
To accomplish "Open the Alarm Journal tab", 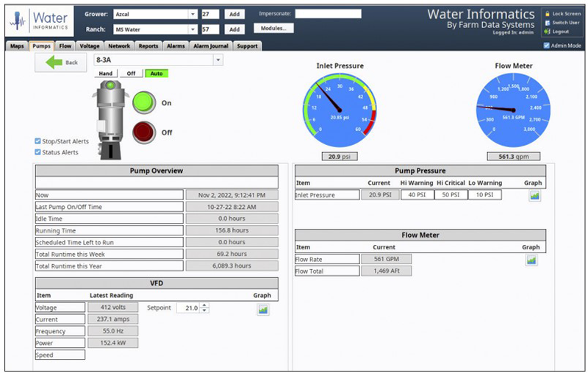I will click(210, 46).
